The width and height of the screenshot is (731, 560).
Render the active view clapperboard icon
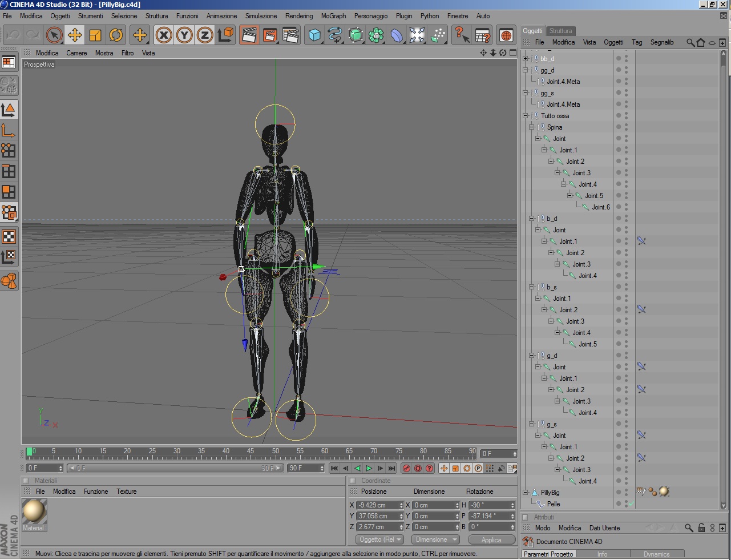click(249, 35)
